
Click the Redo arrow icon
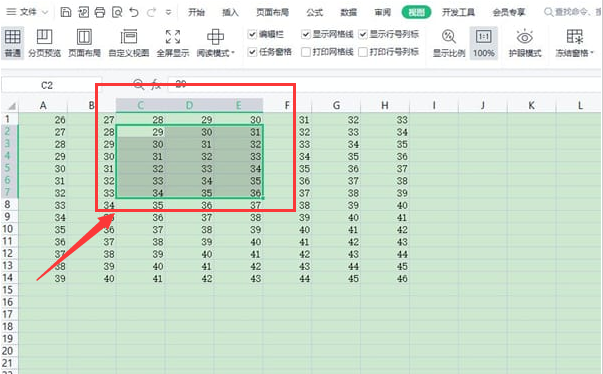click(151, 12)
